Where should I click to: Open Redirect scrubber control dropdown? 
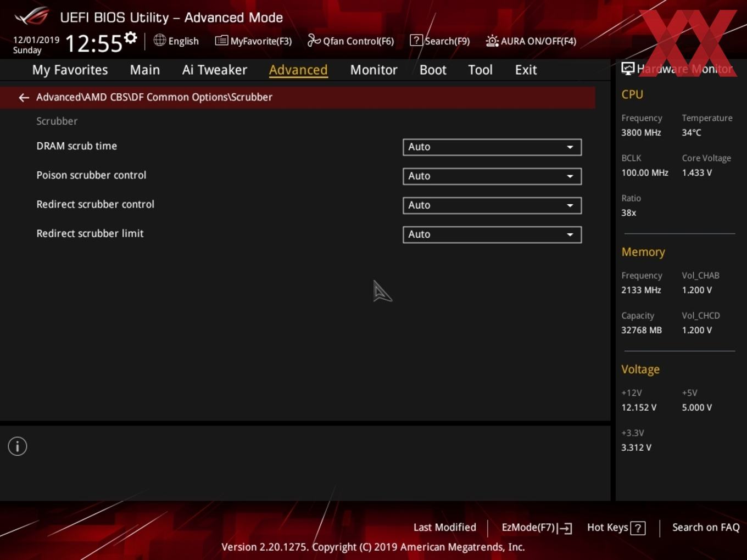[x=492, y=205]
